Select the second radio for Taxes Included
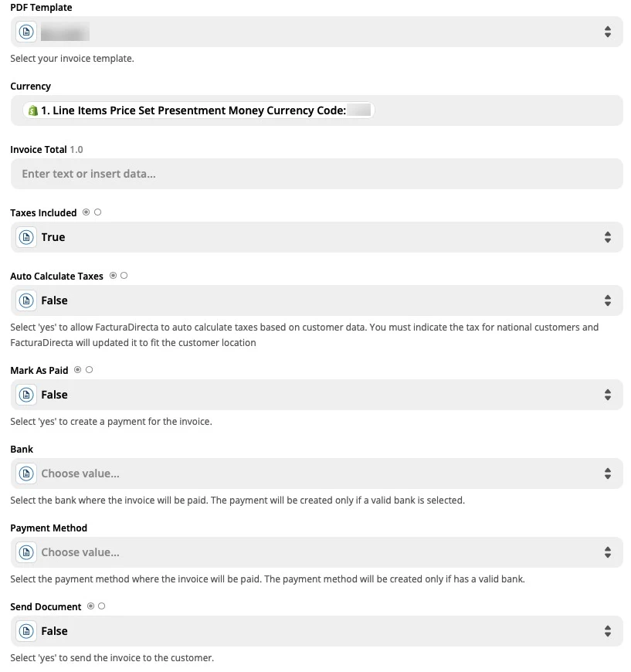Viewport: 631px width, 672px height. [97, 211]
